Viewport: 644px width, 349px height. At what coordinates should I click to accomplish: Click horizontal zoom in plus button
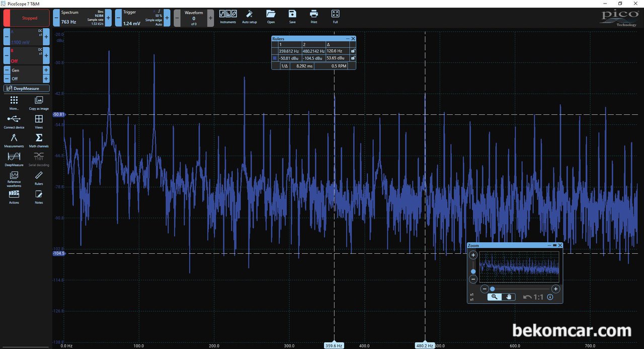555,289
